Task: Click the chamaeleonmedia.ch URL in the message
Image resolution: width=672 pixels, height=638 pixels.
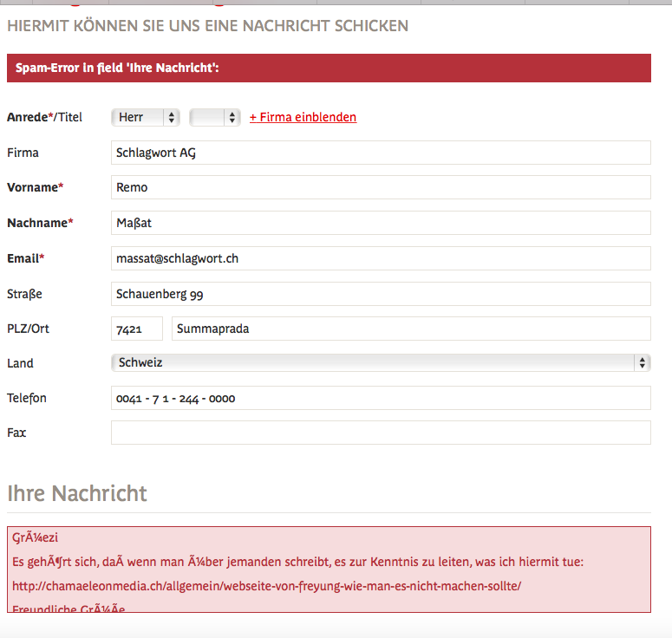Action: [266, 586]
